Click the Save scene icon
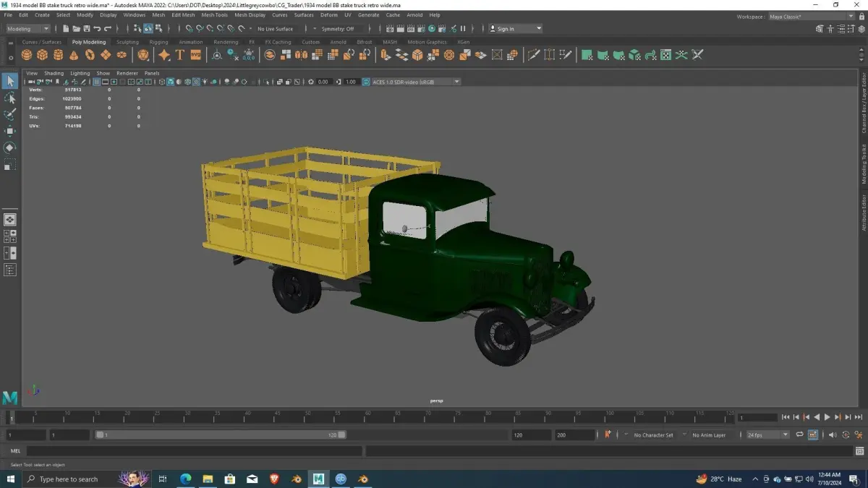The image size is (868, 488). 86,29
